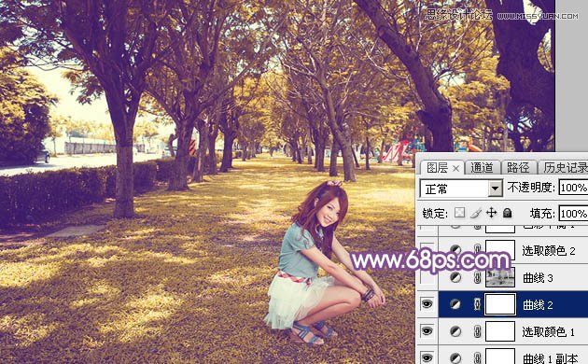Hide the 选取颜色 1 layer eye

pyautogui.click(x=427, y=331)
